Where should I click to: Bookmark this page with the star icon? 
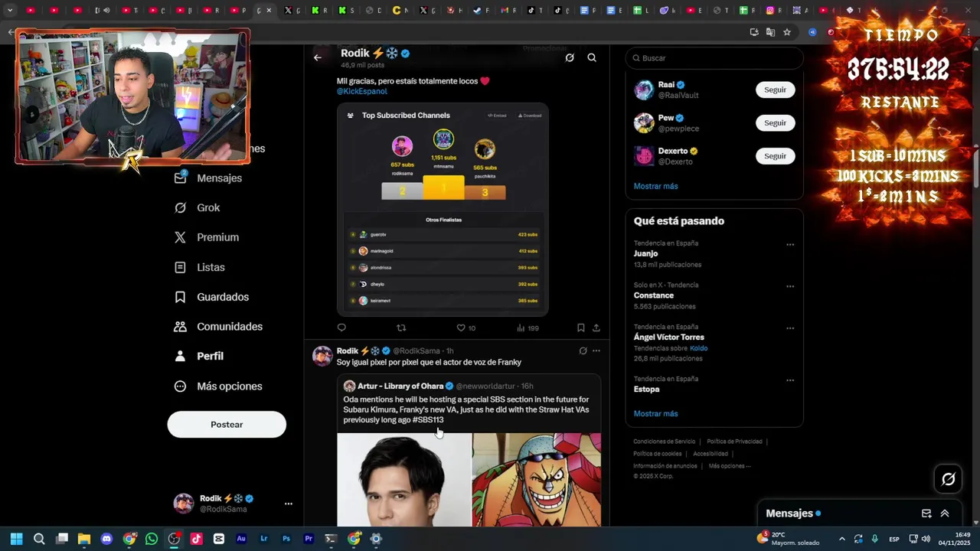pyautogui.click(x=786, y=32)
